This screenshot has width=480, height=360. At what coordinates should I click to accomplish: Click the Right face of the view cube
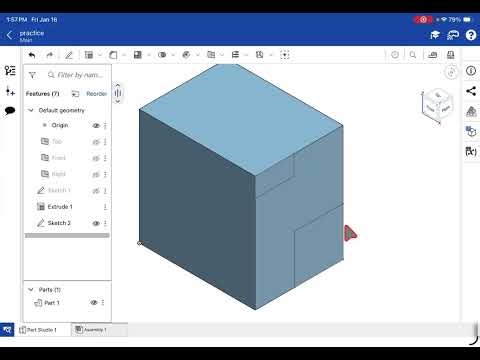coord(445,108)
